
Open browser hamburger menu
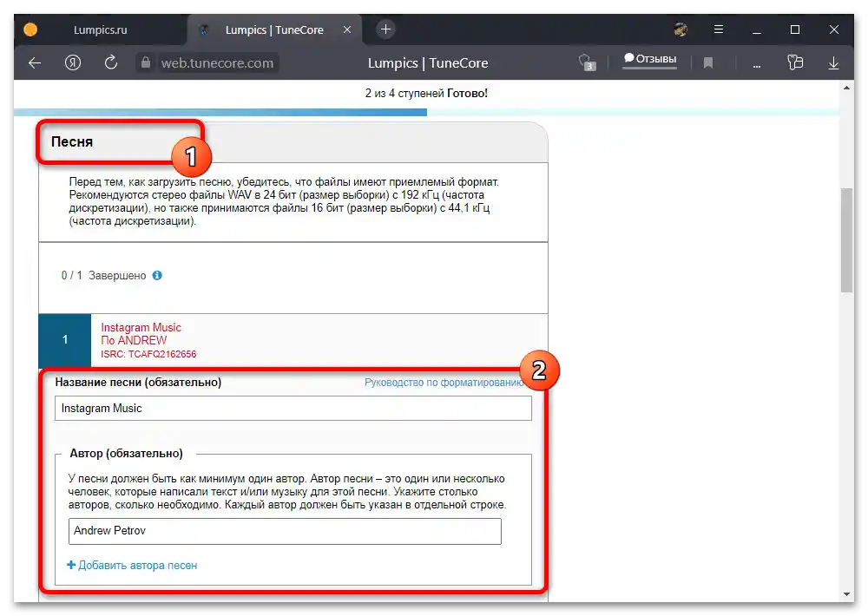(719, 29)
